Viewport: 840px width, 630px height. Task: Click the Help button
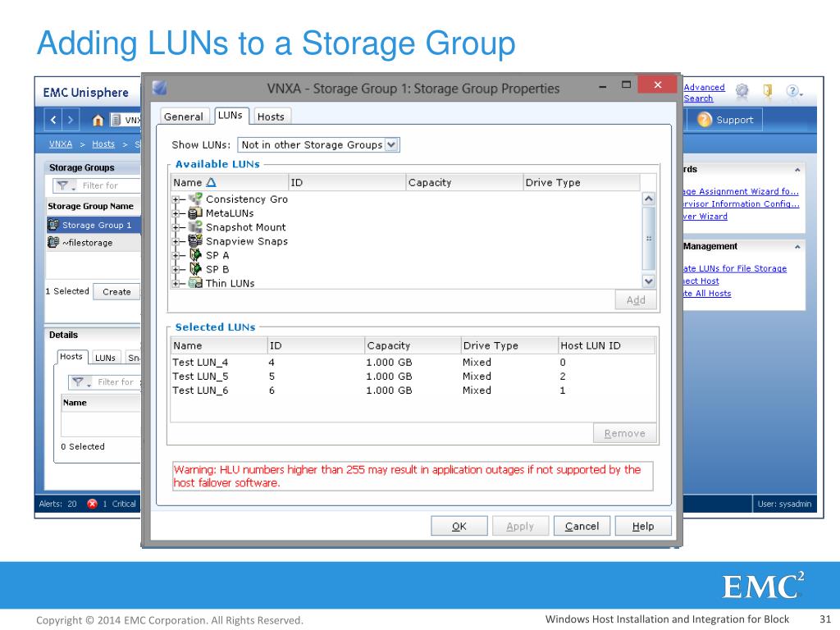[x=643, y=526]
